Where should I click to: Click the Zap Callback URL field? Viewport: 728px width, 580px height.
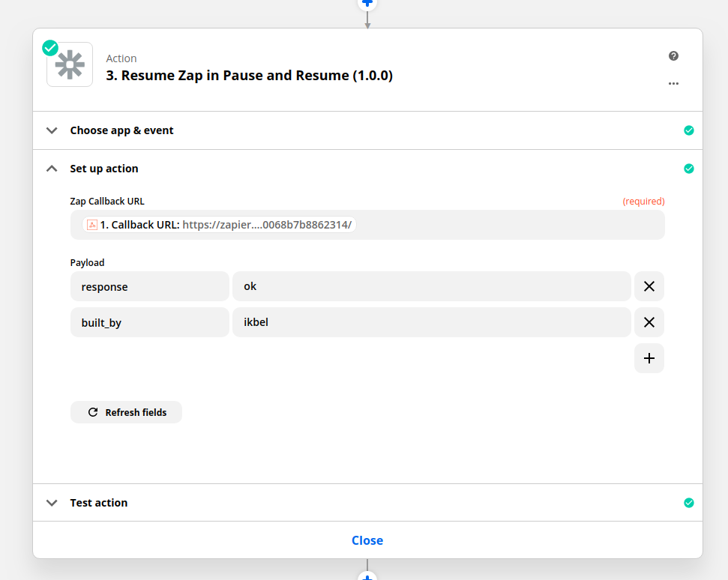[x=510, y=225]
